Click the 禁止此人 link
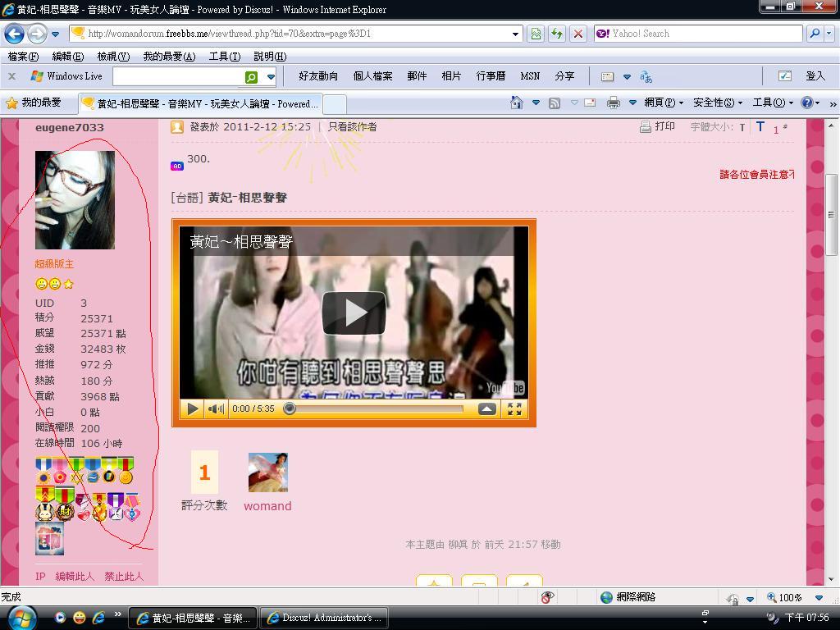The width and height of the screenshot is (840, 630). pyautogui.click(x=124, y=577)
